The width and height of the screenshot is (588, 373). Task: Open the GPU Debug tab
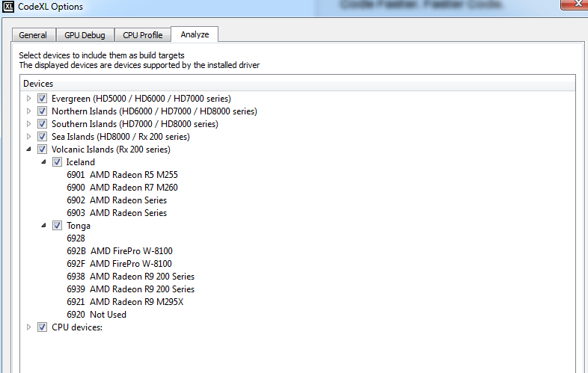coord(85,35)
